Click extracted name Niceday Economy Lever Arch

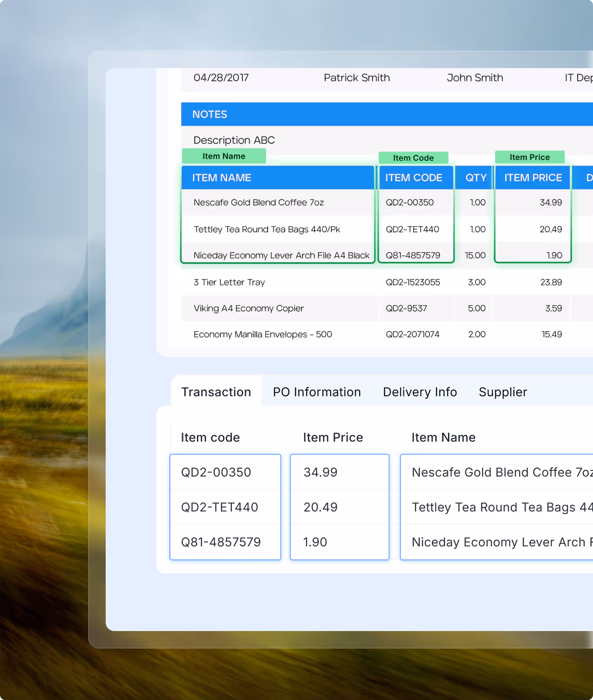tap(496, 542)
